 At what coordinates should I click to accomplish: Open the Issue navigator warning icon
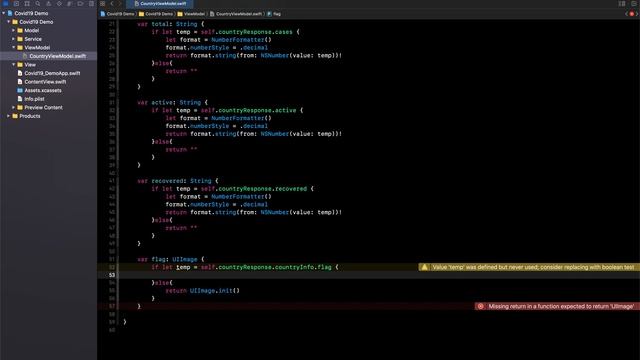(49, 3)
